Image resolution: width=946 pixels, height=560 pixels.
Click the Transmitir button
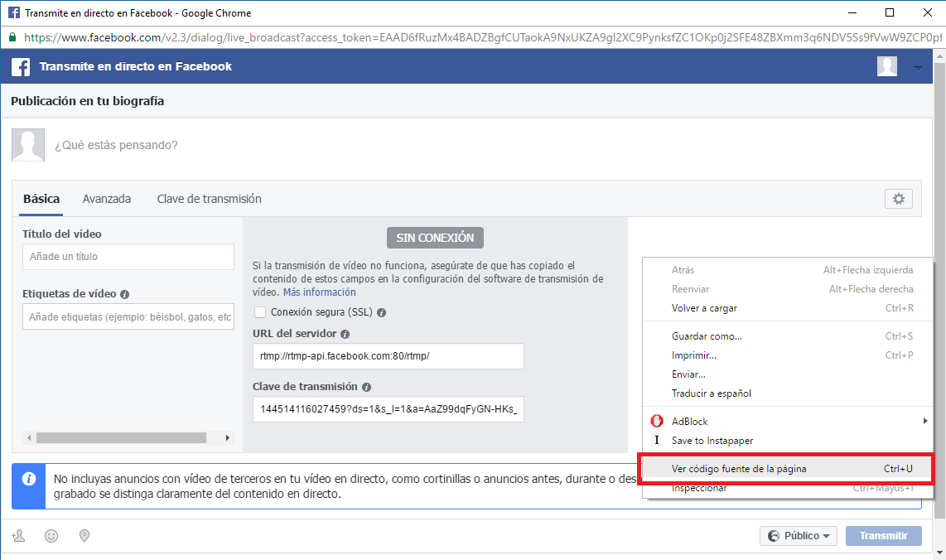(883, 536)
